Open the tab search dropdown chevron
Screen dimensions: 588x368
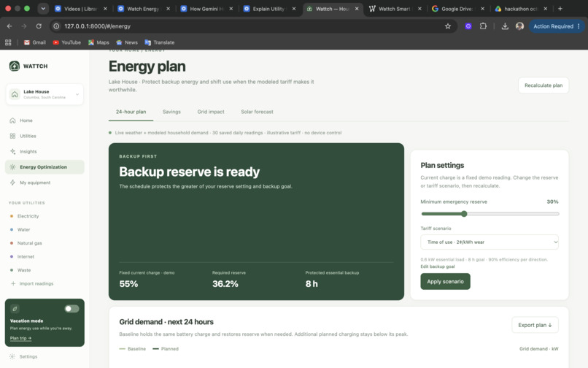click(x=43, y=9)
